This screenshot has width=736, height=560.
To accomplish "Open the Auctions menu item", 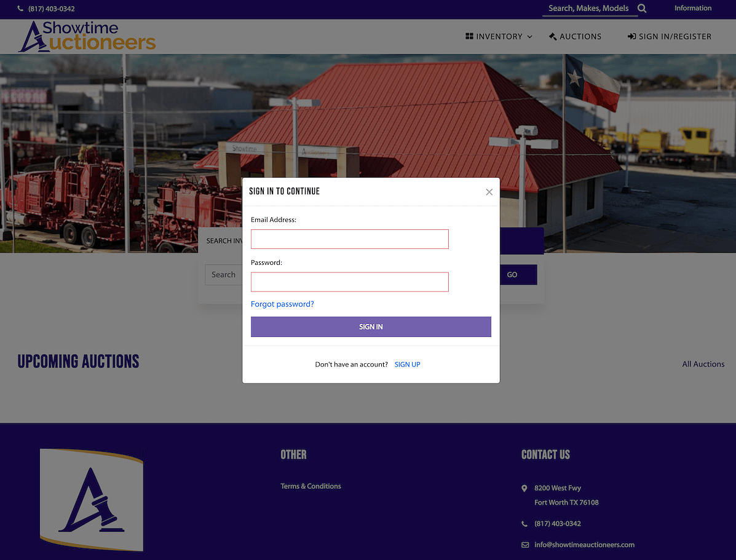I will (x=575, y=37).
